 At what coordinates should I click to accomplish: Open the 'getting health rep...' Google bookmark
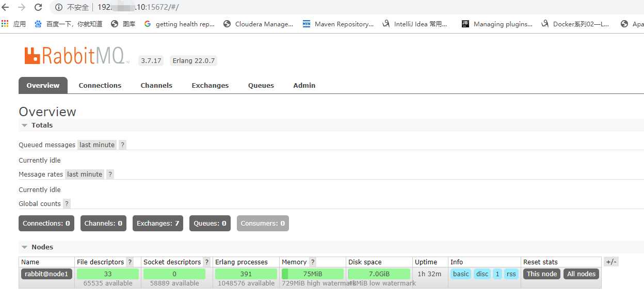[x=179, y=24]
